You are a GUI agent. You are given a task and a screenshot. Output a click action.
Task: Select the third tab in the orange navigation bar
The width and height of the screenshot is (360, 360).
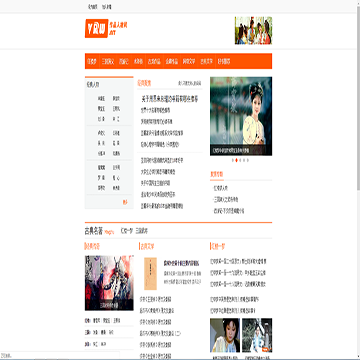(124, 61)
